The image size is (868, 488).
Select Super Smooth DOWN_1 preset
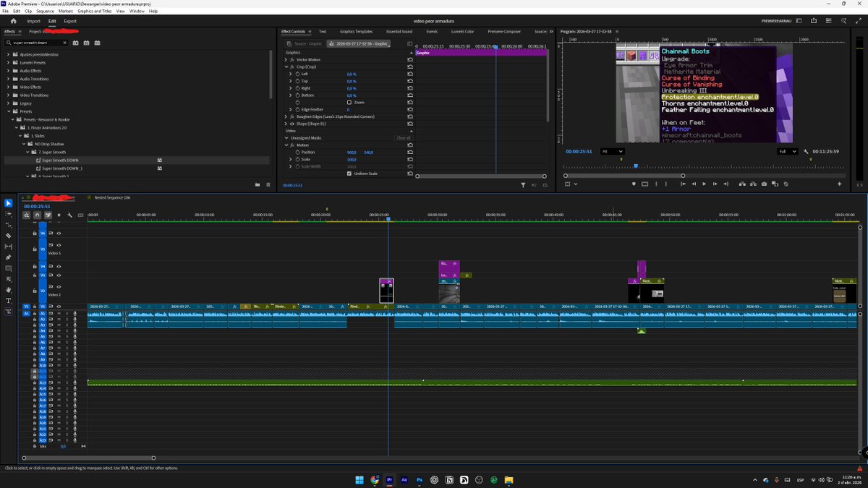(62, 168)
